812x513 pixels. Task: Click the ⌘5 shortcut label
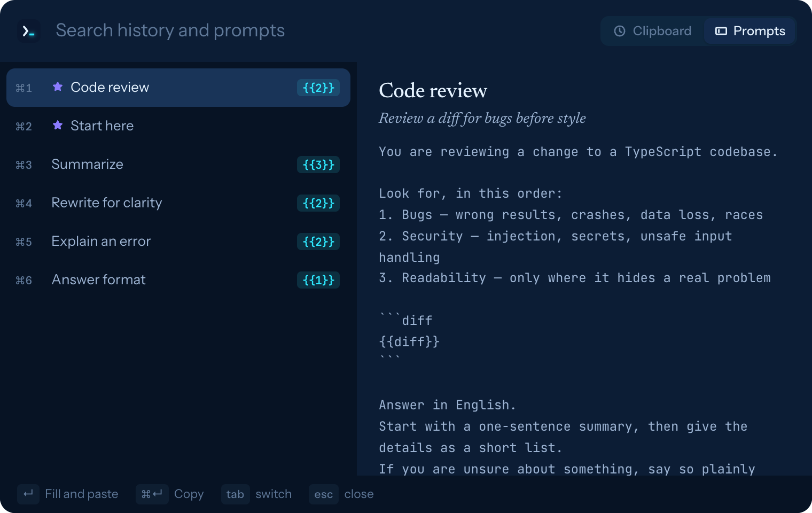[24, 242]
